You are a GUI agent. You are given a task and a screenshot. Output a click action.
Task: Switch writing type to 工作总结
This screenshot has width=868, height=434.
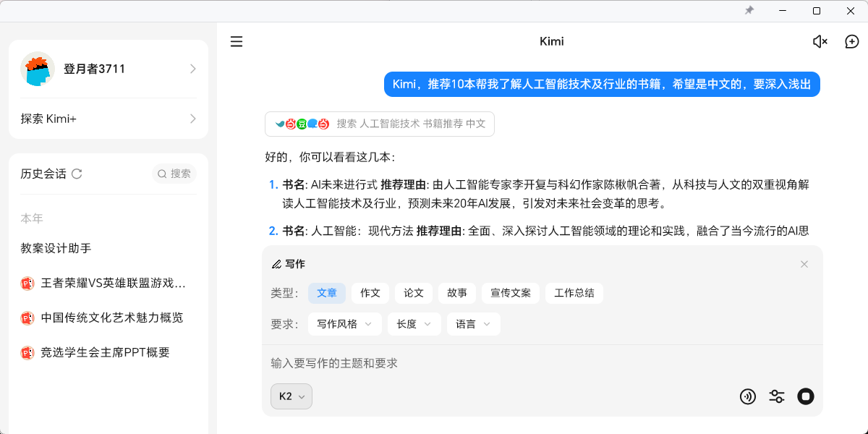[574, 293]
